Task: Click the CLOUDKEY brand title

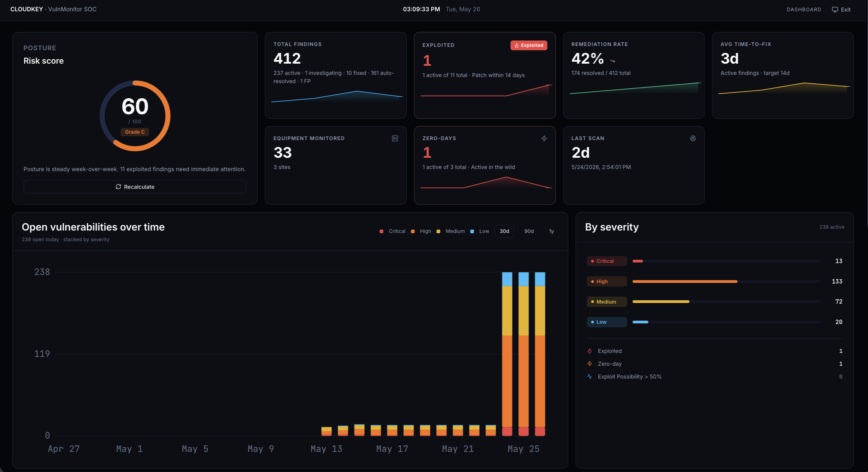Action: coord(26,9)
